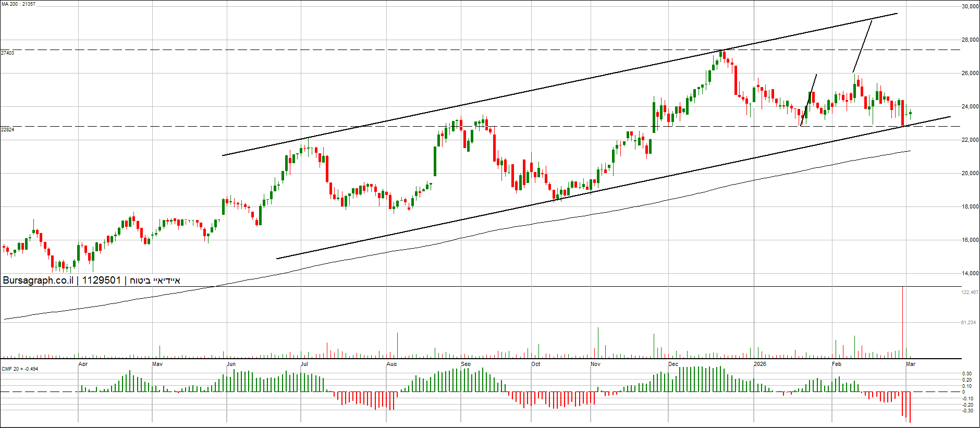This screenshot has width=980, height=428.
Task: Click the Aug month label
Action: point(391,364)
